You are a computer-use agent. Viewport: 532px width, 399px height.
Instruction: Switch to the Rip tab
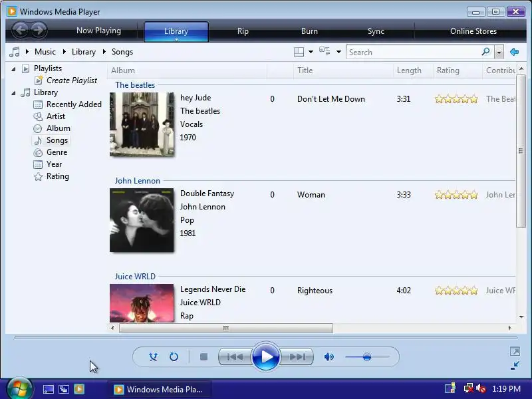coord(243,31)
